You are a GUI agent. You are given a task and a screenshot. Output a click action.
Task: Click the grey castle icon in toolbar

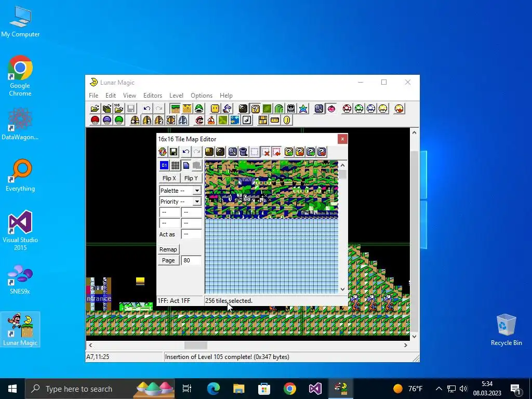[x=291, y=109]
